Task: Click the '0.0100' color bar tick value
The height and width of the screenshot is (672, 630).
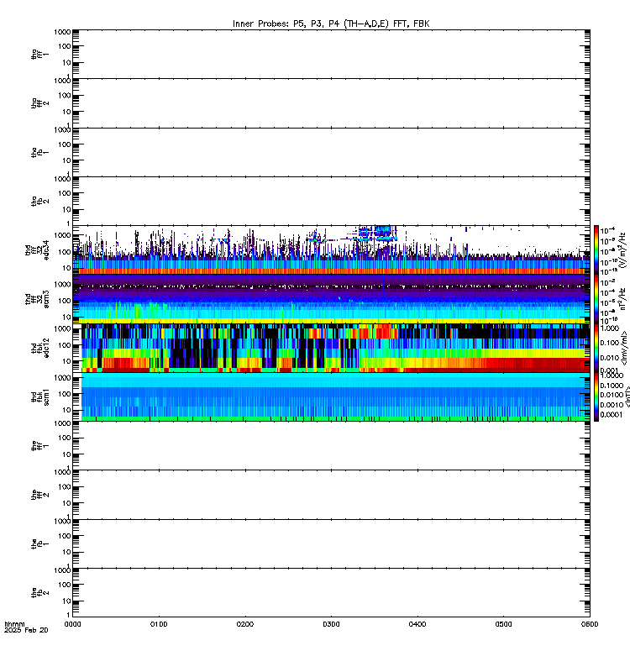Action: tap(612, 395)
